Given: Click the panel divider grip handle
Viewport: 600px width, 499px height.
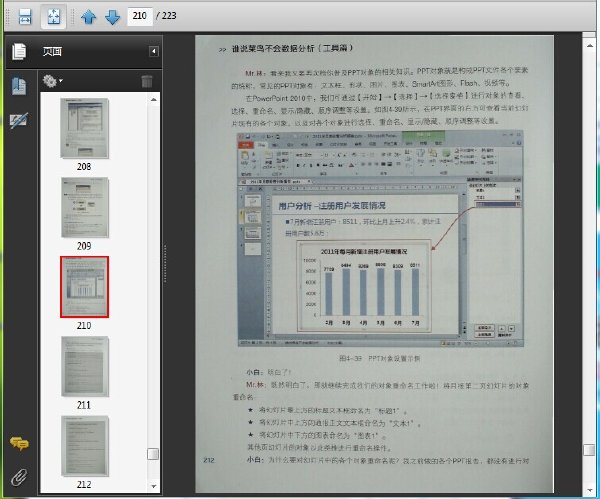Looking at the screenshot, I should tap(165, 263).
